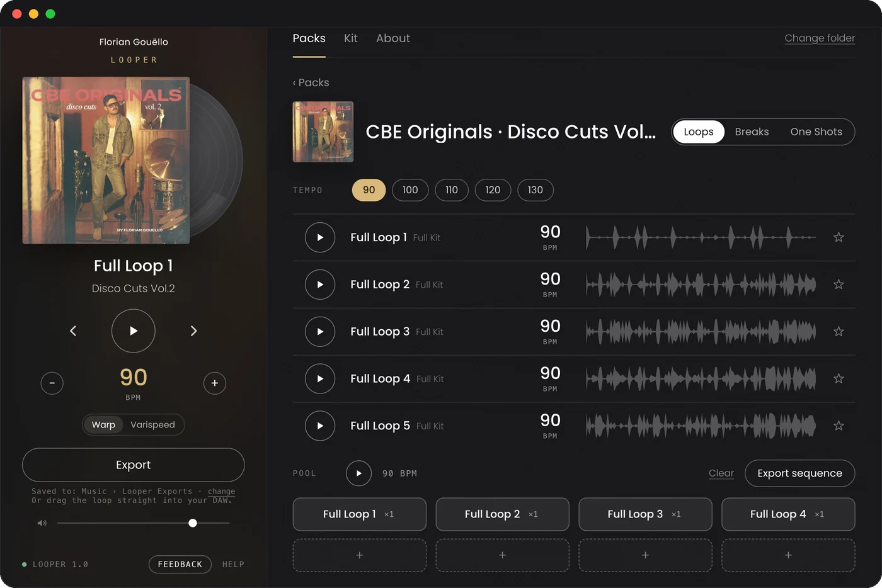This screenshot has width=882, height=588.
Task: Set tempo filter to 100
Action: point(410,190)
